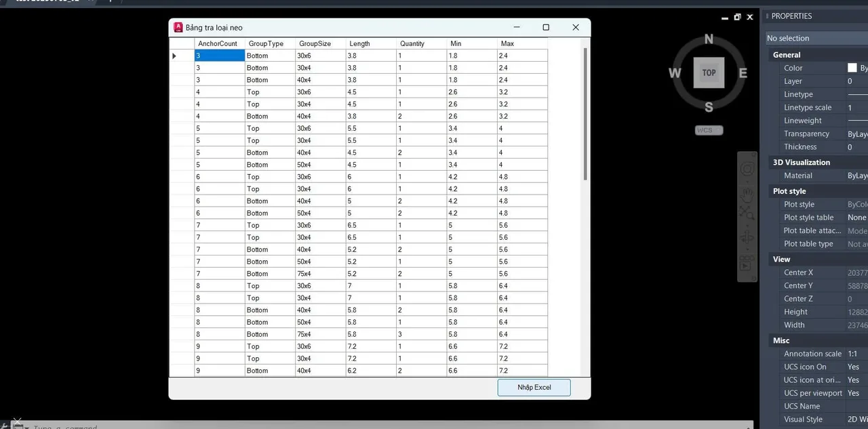Click the Plot table type label
The image size is (868, 429).
(x=808, y=244)
